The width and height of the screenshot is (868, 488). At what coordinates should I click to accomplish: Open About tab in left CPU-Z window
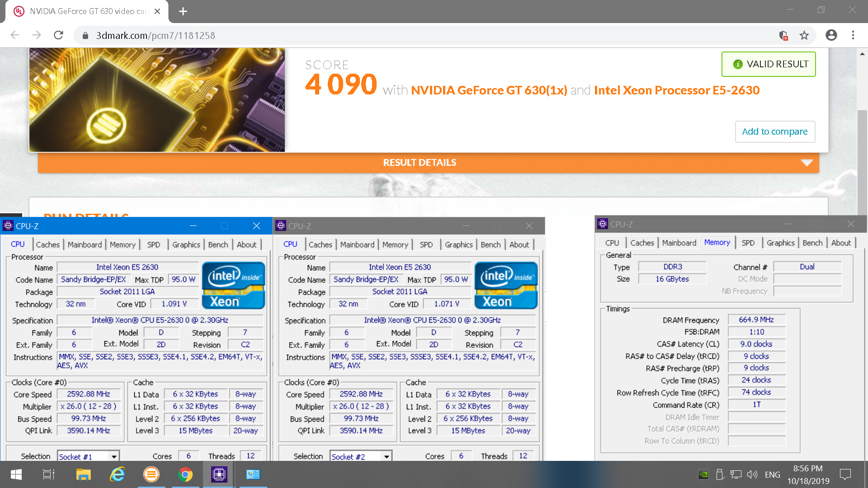(247, 244)
